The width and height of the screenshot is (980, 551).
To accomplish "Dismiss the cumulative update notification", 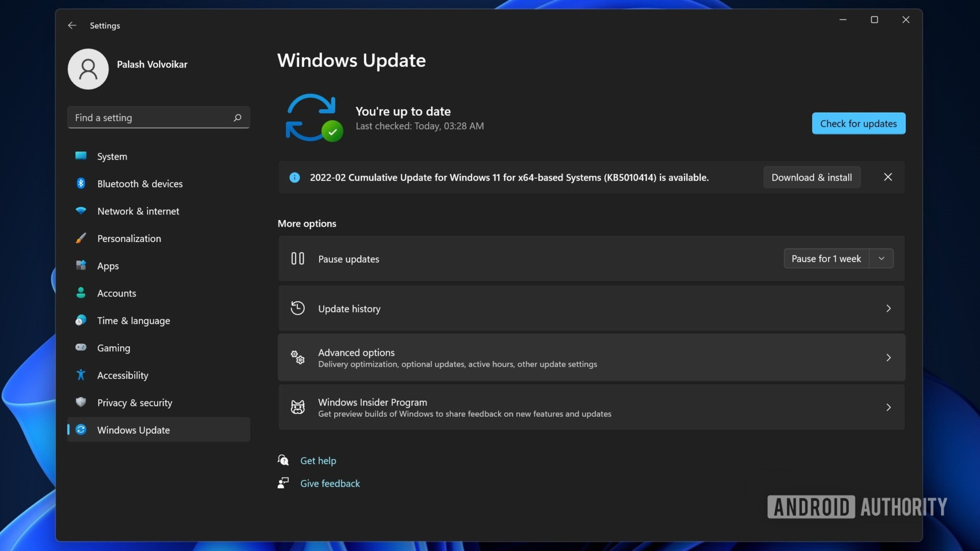I will 888,177.
